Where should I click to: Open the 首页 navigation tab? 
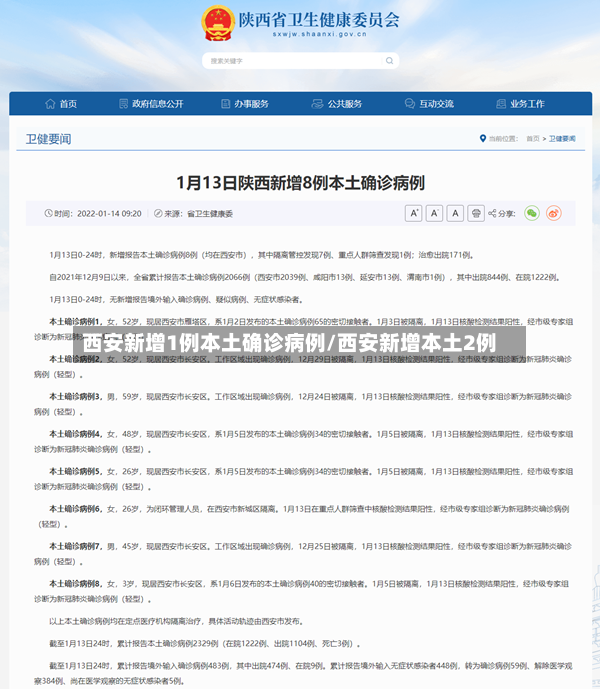(69, 104)
